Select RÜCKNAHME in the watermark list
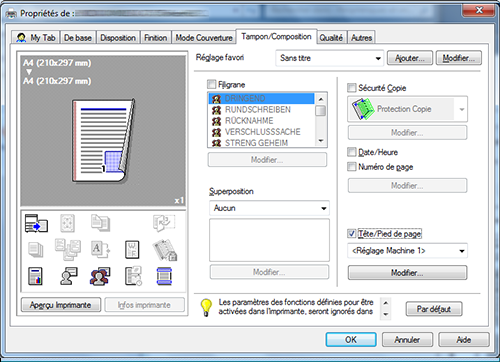Image resolution: width=500 pixels, height=362 pixels. [261, 120]
